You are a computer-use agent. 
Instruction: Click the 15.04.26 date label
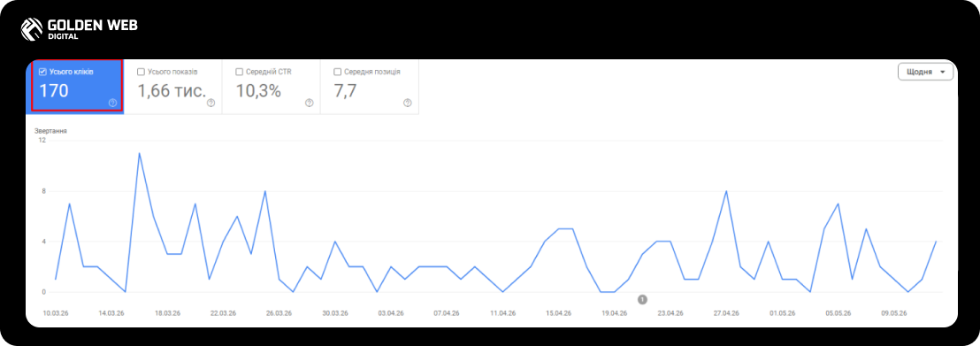[558, 313]
